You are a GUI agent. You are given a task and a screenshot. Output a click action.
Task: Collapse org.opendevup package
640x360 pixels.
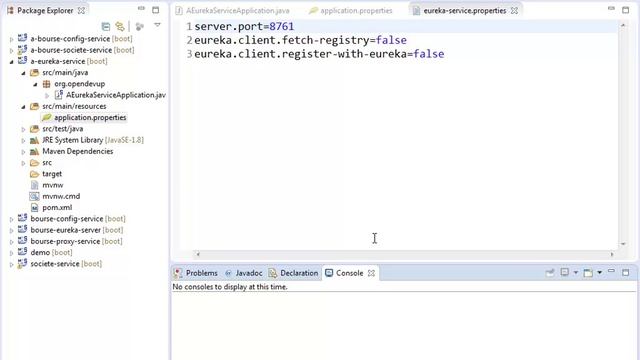(35, 84)
